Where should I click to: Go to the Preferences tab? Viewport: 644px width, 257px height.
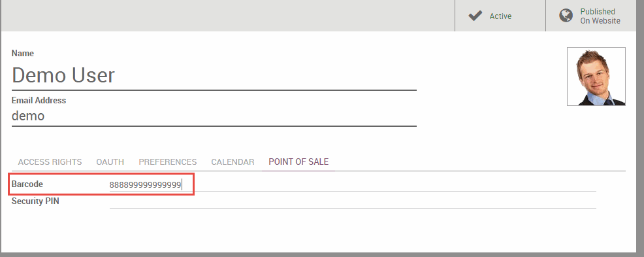pos(168,162)
